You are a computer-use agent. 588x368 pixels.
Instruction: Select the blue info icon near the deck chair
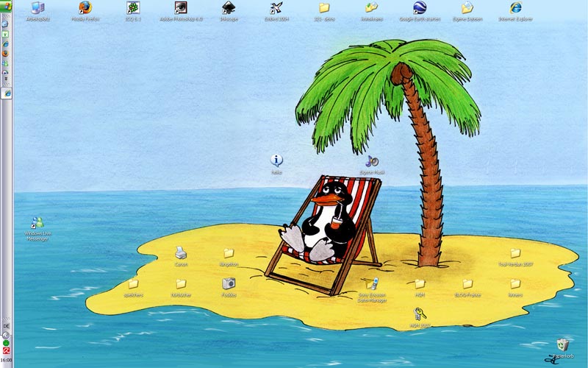point(276,160)
